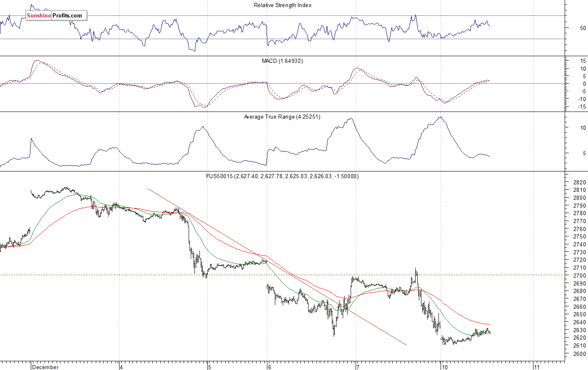Image resolution: width=588 pixels, height=370 pixels.
Task: Click the MACD 0 scale label
Action: point(584,84)
